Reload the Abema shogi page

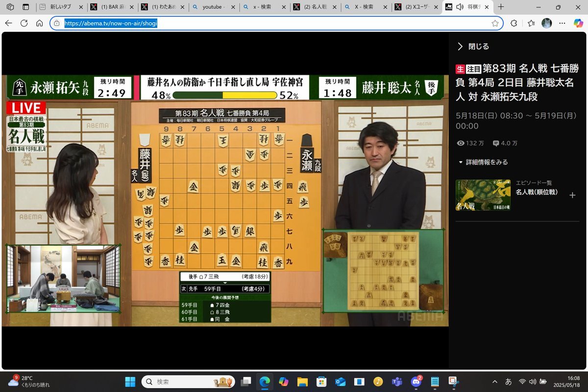click(24, 23)
